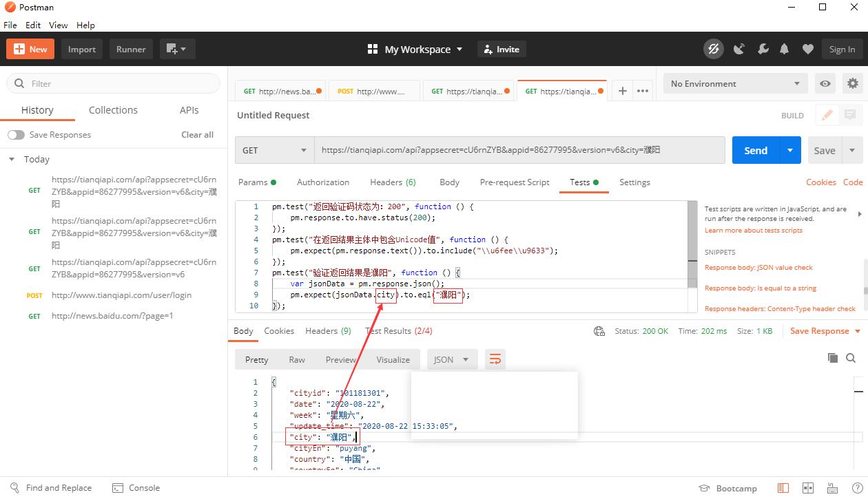Open Learn more about tests scripts link
Image resolution: width=868 pixels, height=499 pixels.
753,231
